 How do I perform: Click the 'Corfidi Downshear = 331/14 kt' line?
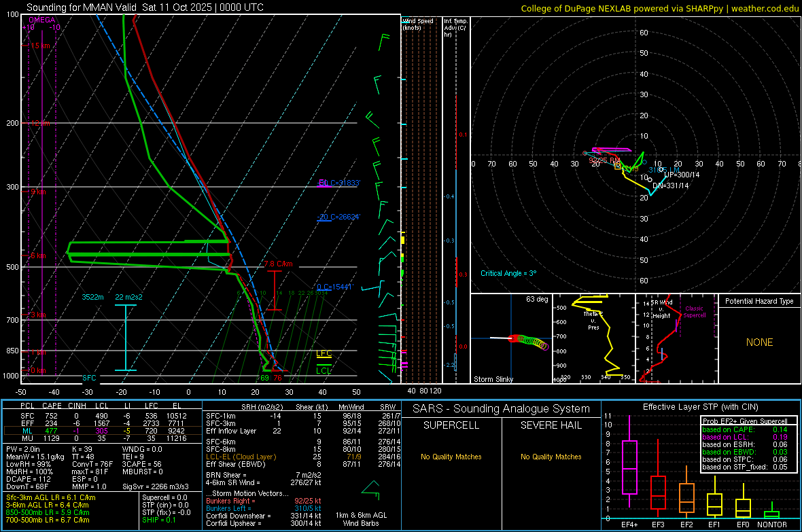click(x=264, y=516)
